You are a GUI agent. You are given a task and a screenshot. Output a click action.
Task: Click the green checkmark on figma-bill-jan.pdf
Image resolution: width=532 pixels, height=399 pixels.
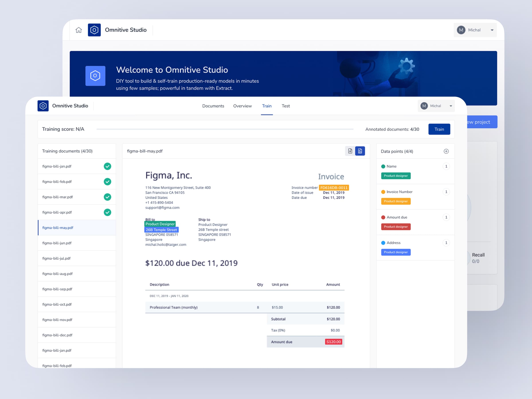pos(108,166)
